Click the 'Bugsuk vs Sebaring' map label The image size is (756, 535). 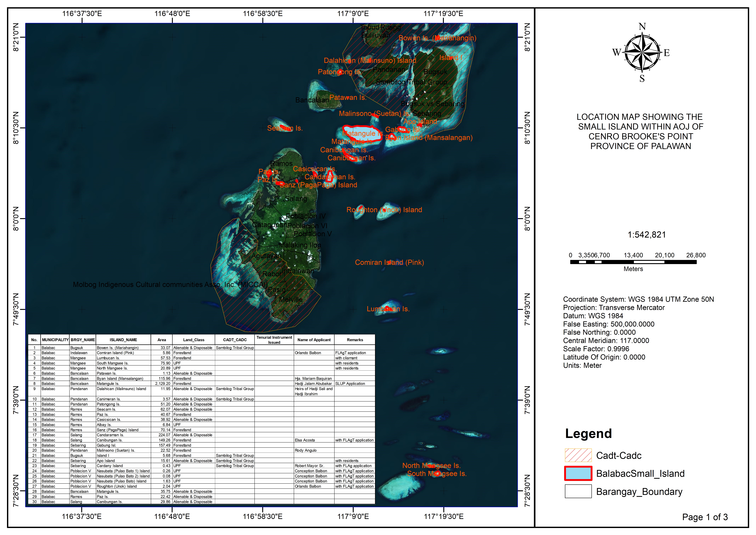tap(432, 104)
